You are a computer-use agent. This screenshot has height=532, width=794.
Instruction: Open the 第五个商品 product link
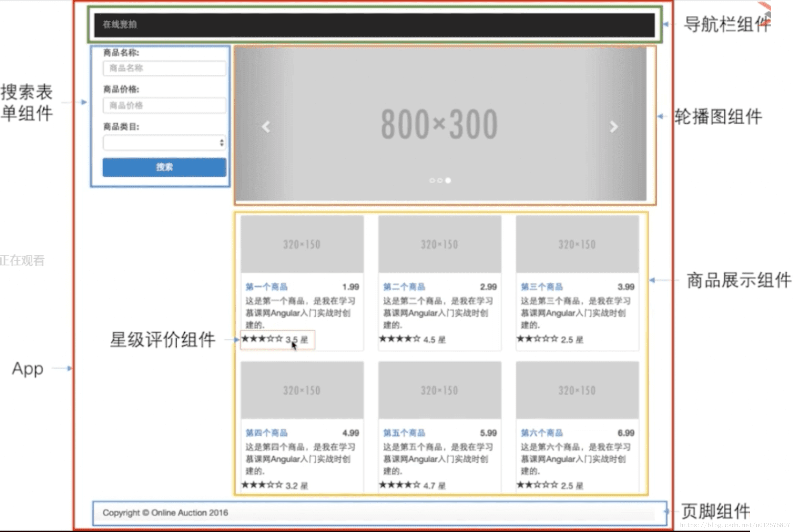[404, 433]
